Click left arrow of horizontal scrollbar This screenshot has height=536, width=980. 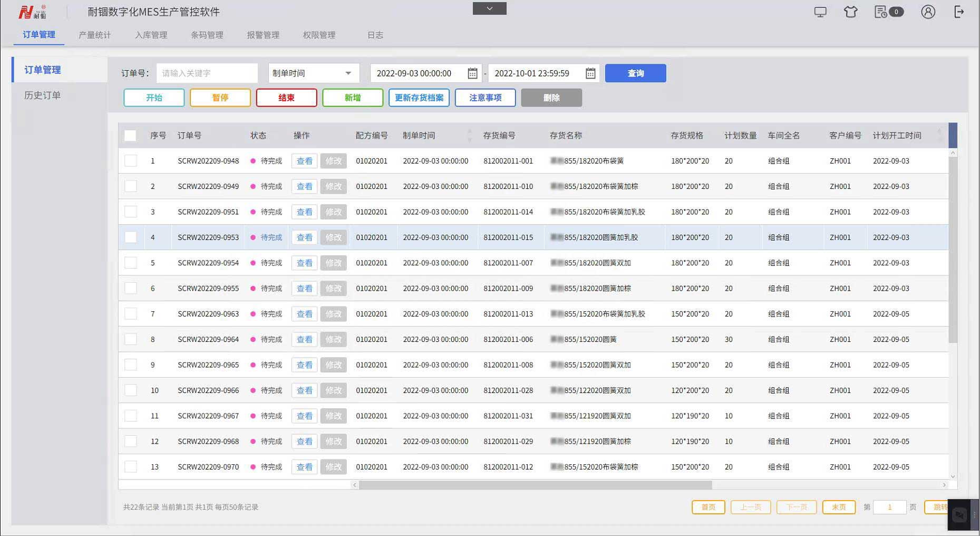point(355,485)
